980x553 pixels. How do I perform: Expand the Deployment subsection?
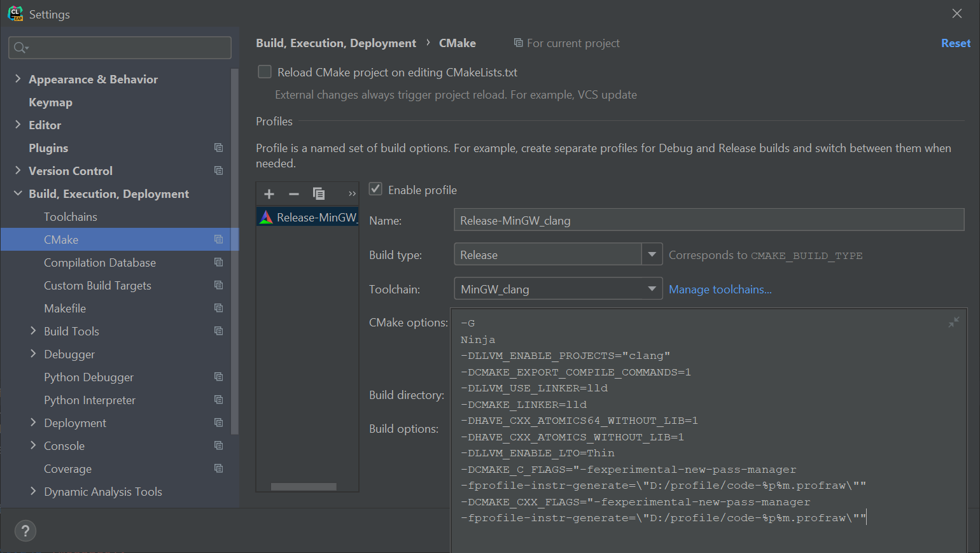[x=33, y=423]
